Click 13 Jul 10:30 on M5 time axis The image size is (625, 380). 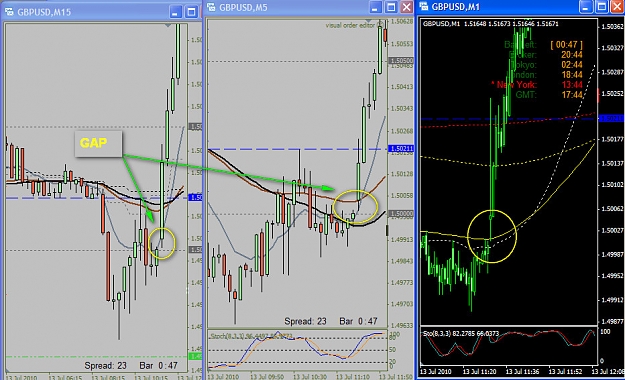click(310, 377)
